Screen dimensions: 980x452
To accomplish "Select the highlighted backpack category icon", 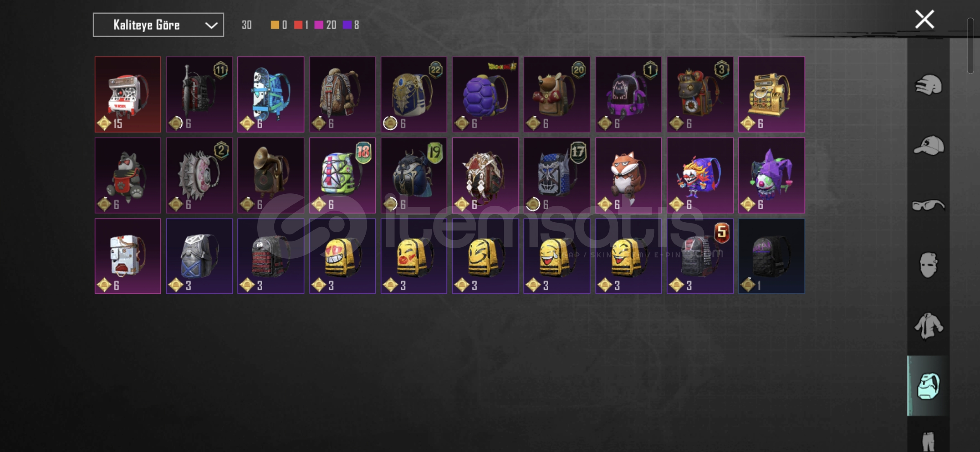I will coord(928,386).
